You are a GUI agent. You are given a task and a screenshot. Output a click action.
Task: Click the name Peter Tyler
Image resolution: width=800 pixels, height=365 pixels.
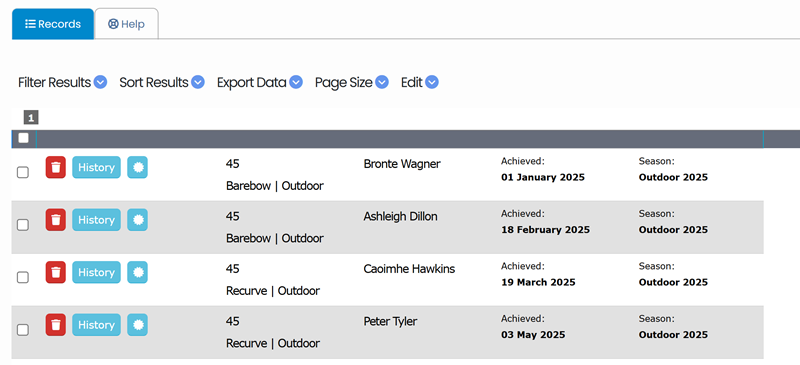click(390, 322)
